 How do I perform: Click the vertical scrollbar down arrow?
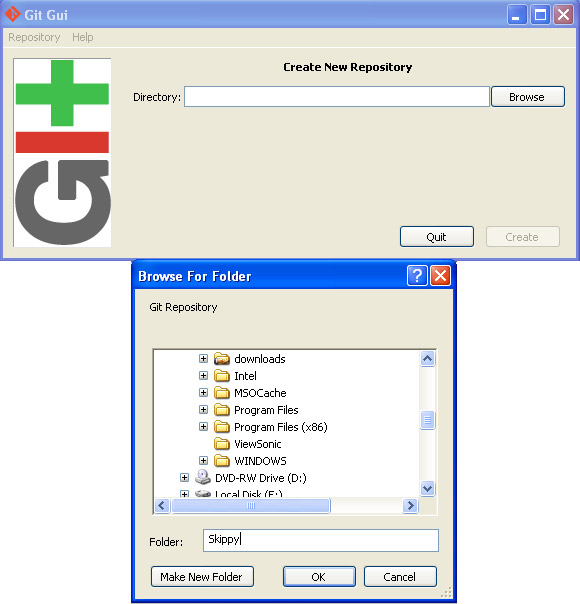[x=427, y=488]
